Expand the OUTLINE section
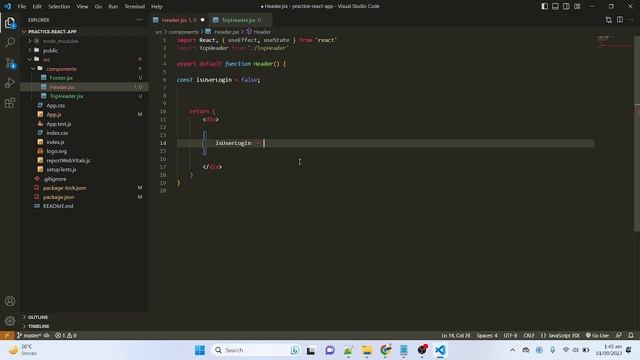Viewport: 640px width, 360px height. point(38,317)
